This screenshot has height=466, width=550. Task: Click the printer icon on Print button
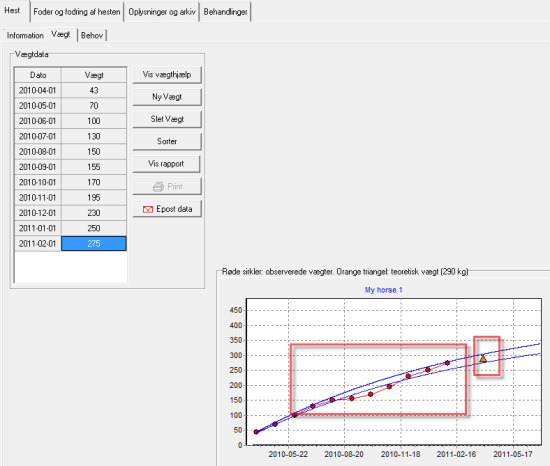tap(158, 187)
